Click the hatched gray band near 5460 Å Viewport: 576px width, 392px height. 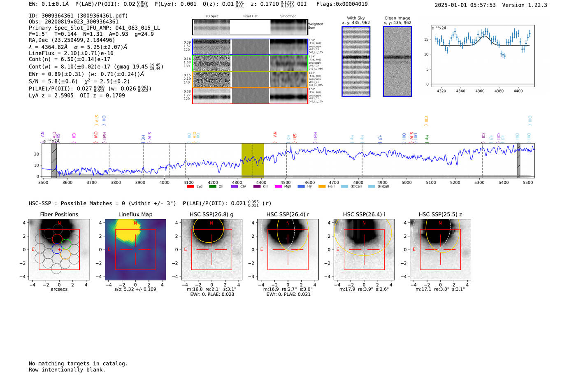(518, 160)
